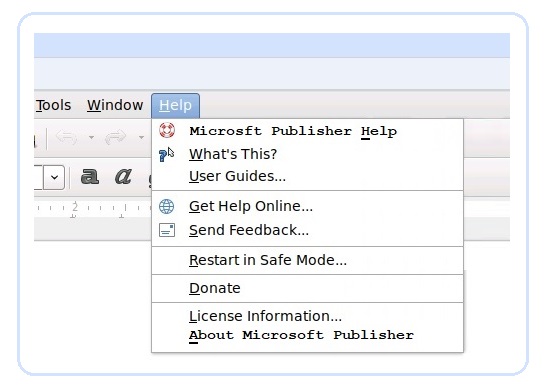Click the envelope feedback icon
The image size is (545, 392).
pos(167,230)
